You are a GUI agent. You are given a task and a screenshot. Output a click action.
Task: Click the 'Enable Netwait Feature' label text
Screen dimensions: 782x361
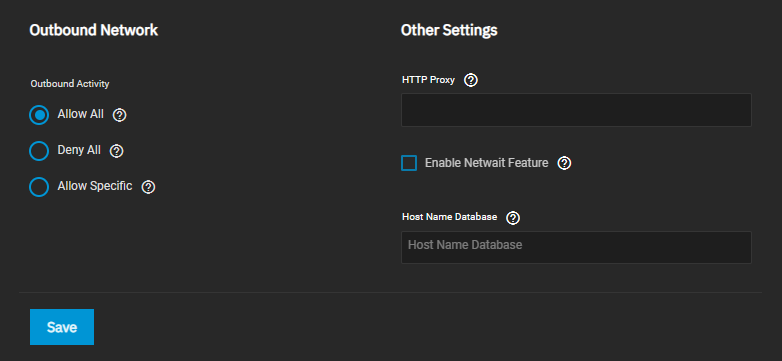[x=486, y=163]
